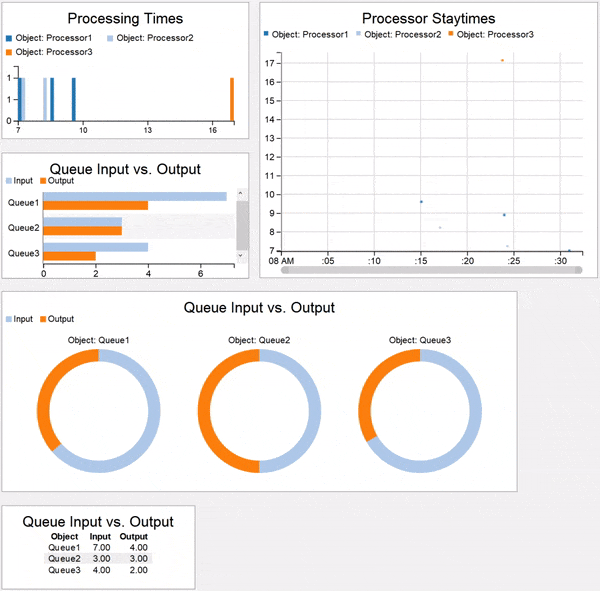The image size is (600, 591).
Task: Select the orange Processor3 bar in Processing Times
Action: [231, 100]
